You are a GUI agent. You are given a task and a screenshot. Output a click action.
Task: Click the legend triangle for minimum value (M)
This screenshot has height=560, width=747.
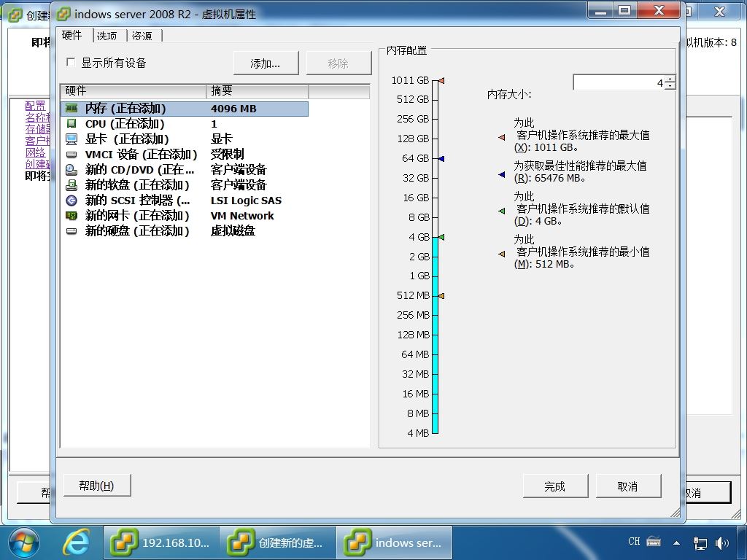[502, 254]
